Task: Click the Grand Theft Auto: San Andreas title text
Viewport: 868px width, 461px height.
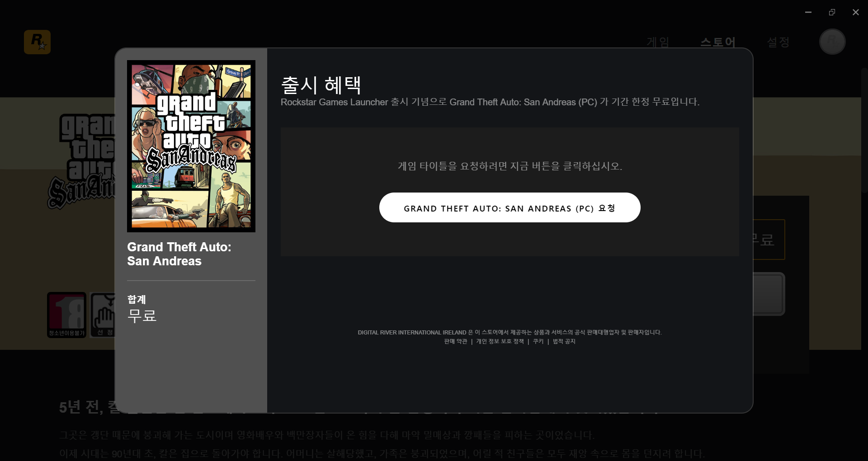Action: coord(179,254)
